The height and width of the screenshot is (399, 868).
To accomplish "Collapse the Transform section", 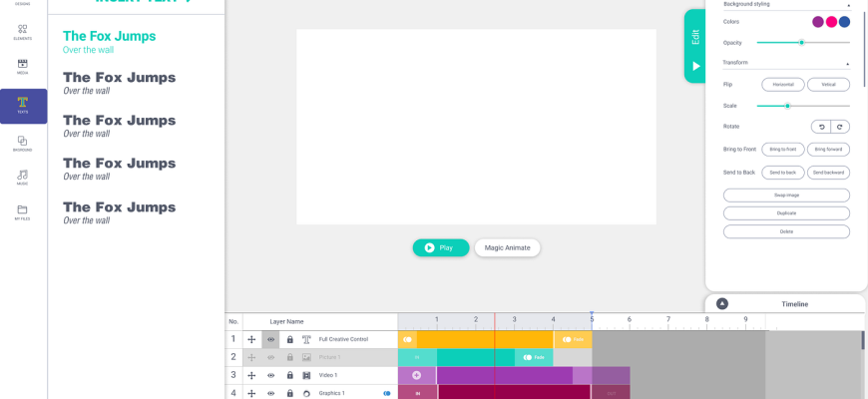I will [847, 63].
